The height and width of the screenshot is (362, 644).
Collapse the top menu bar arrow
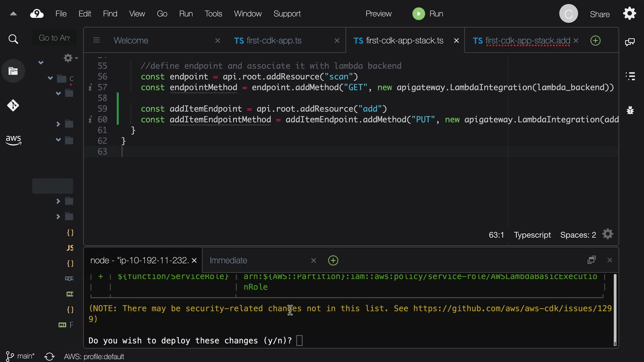[13, 14]
